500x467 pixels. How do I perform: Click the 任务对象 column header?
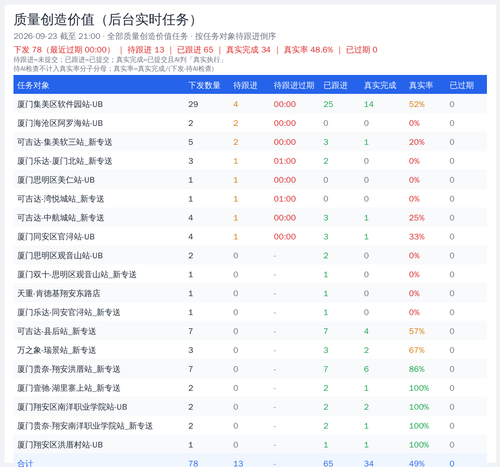pos(33,85)
